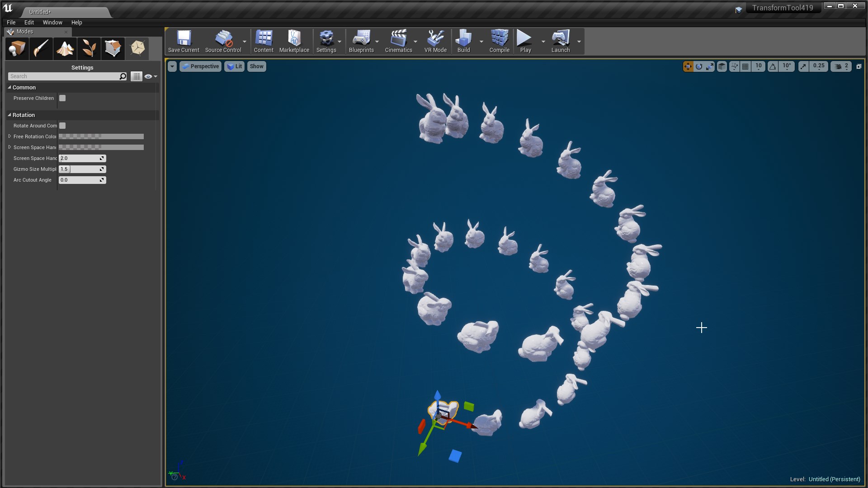Open the Edit menu

coord(29,22)
